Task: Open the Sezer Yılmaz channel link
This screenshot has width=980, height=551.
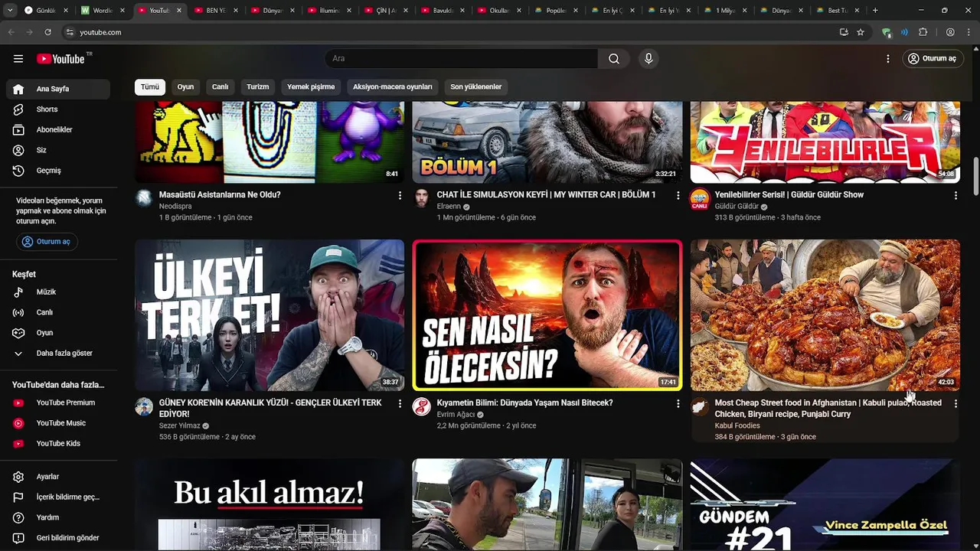Action: pyautogui.click(x=179, y=425)
